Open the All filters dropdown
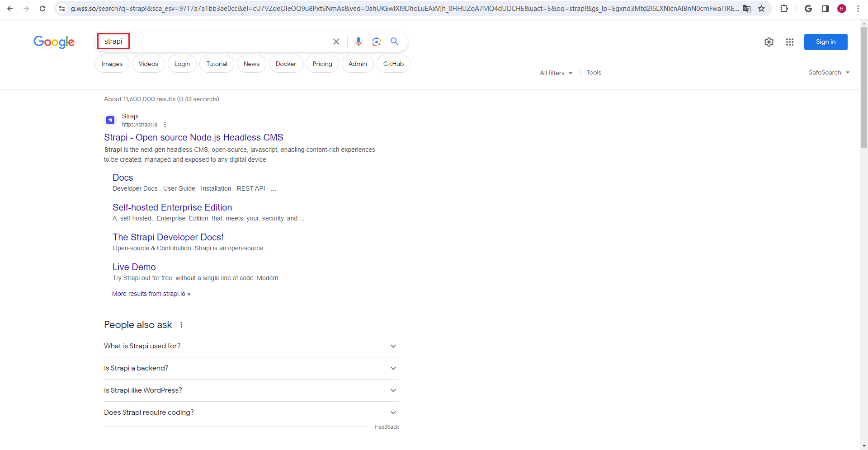The height and width of the screenshot is (450, 868). tap(556, 73)
